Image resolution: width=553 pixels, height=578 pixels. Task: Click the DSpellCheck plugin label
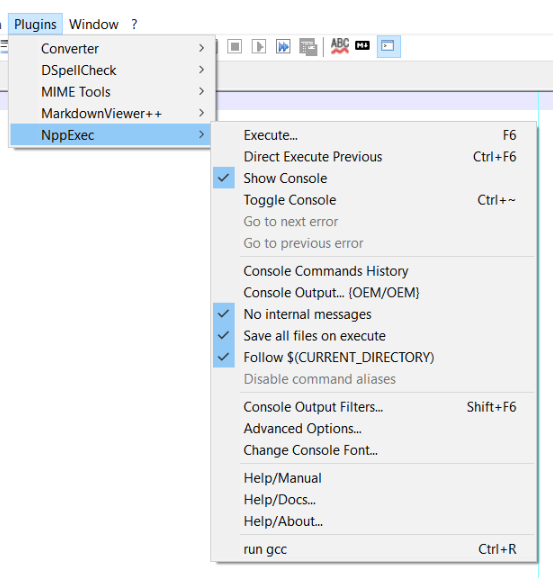pyautogui.click(x=79, y=70)
